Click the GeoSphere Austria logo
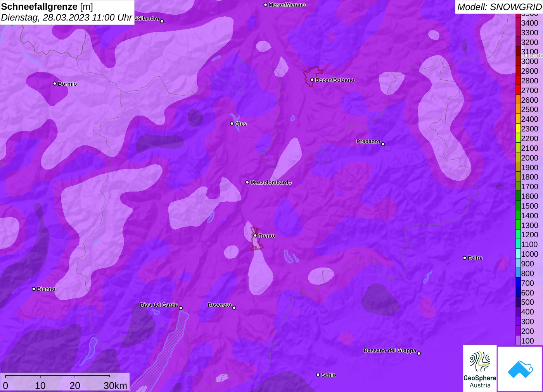The width and height of the screenshot is (543, 392). coord(480,368)
